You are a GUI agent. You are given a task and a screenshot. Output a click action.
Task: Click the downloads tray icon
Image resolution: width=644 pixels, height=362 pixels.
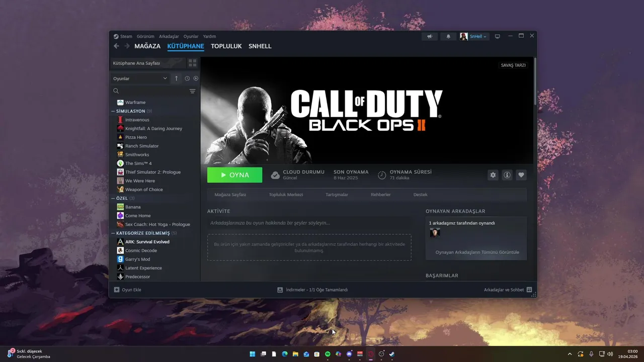tap(280, 290)
